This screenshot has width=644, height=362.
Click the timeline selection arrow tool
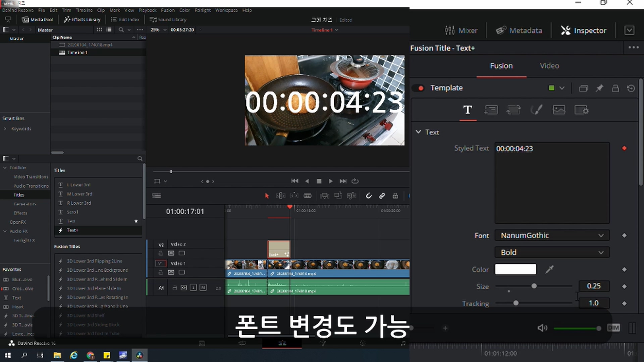(x=267, y=196)
